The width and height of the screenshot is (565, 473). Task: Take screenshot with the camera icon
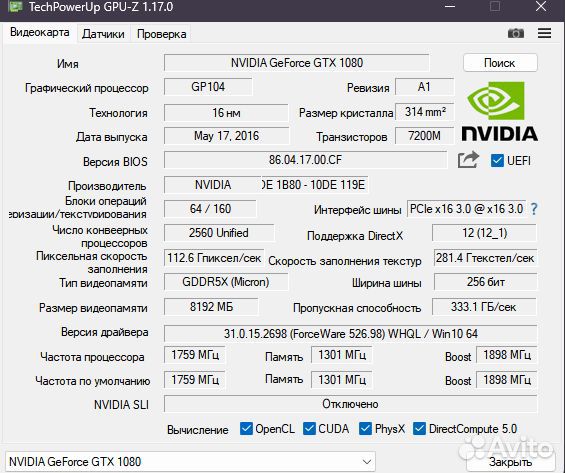click(516, 34)
